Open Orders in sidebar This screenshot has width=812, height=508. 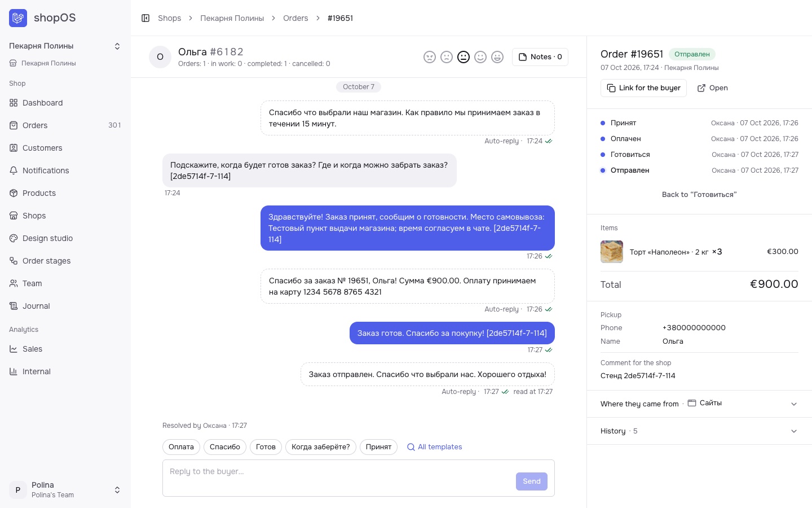click(65, 125)
